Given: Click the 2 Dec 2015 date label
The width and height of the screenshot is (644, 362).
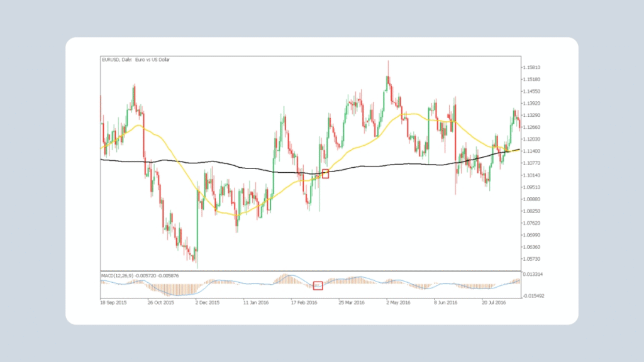Looking at the screenshot, I should tap(206, 302).
